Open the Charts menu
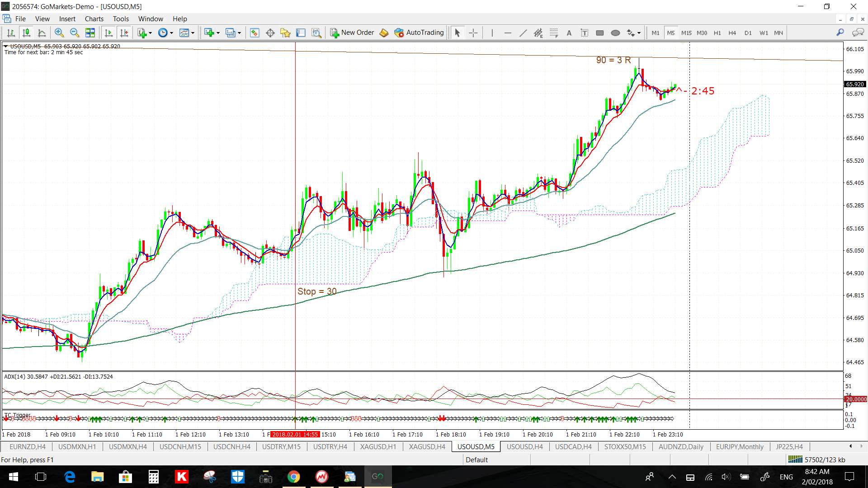The height and width of the screenshot is (488, 868). point(94,19)
